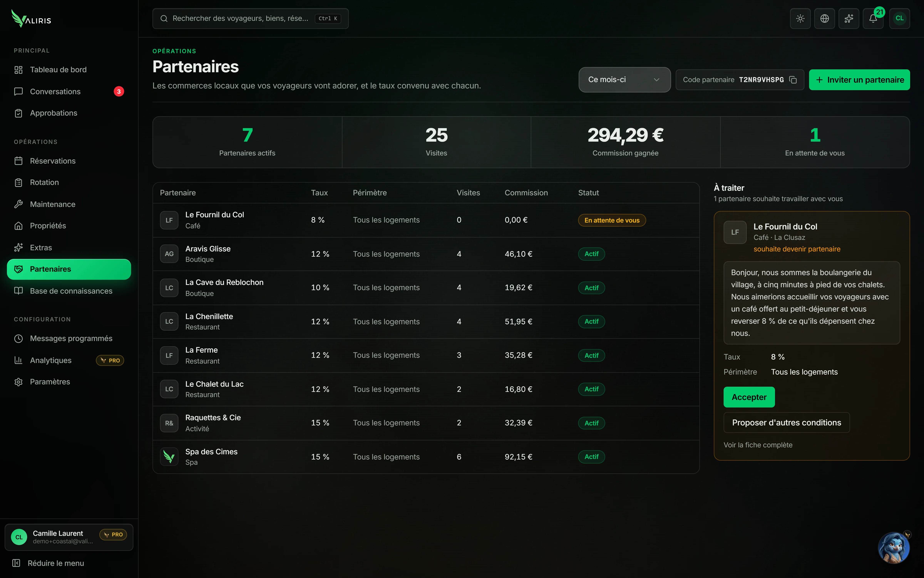Click the En attente de vous stat card
The image size is (924, 578).
click(815, 142)
